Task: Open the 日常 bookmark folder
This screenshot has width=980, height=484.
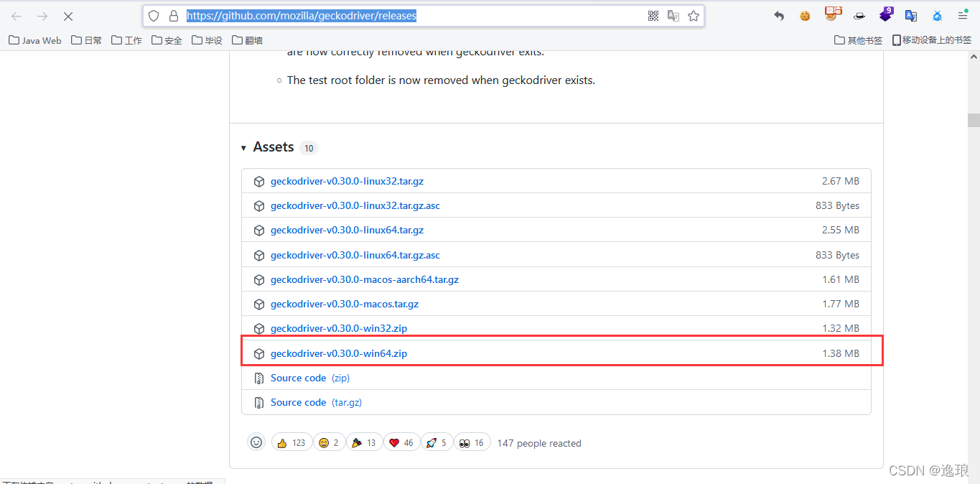Action: pyautogui.click(x=87, y=40)
